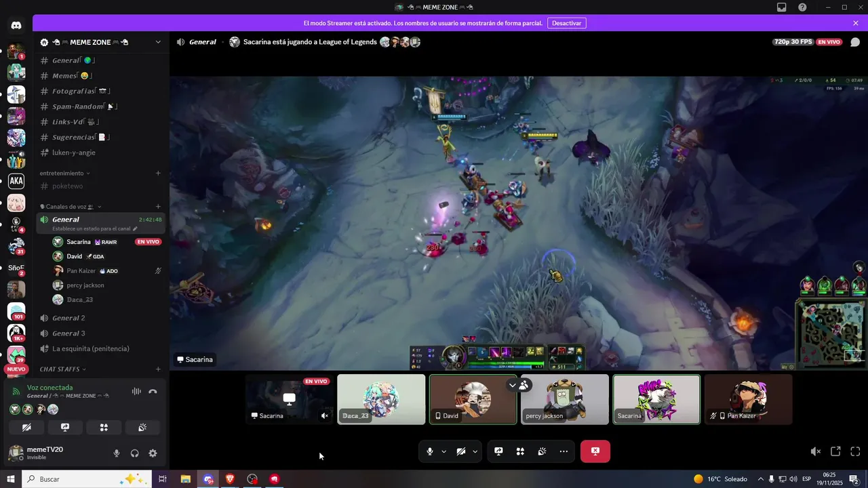Image resolution: width=868 pixels, height=488 pixels.
Task: Collapse participants with chevron on David's tile
Action: coord(513,385)
